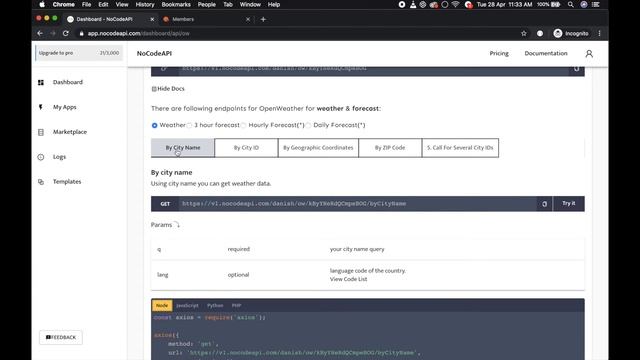Click the 'lang' parameter name
This screenshot has width=640, height=360.
(x=162, y=275)
